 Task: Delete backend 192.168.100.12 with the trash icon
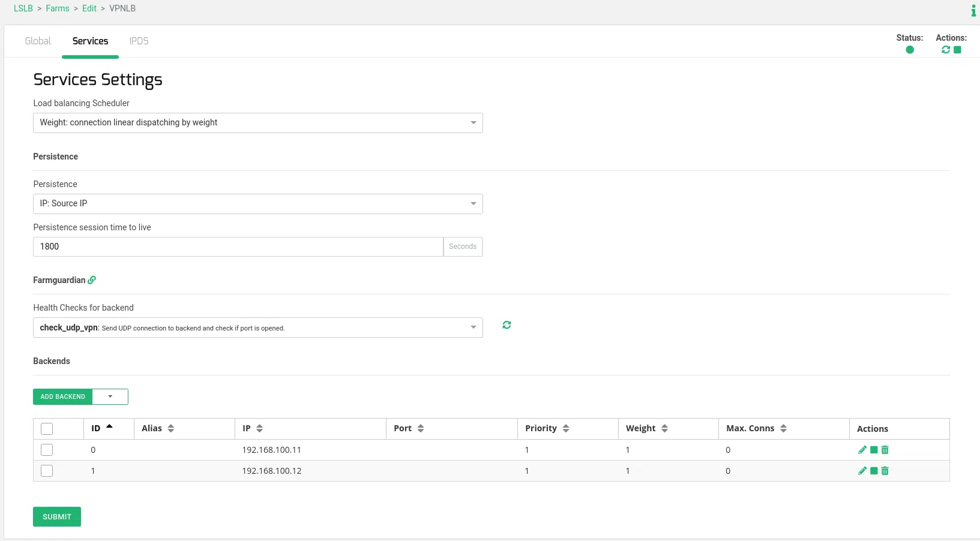[x=885, y=471]
